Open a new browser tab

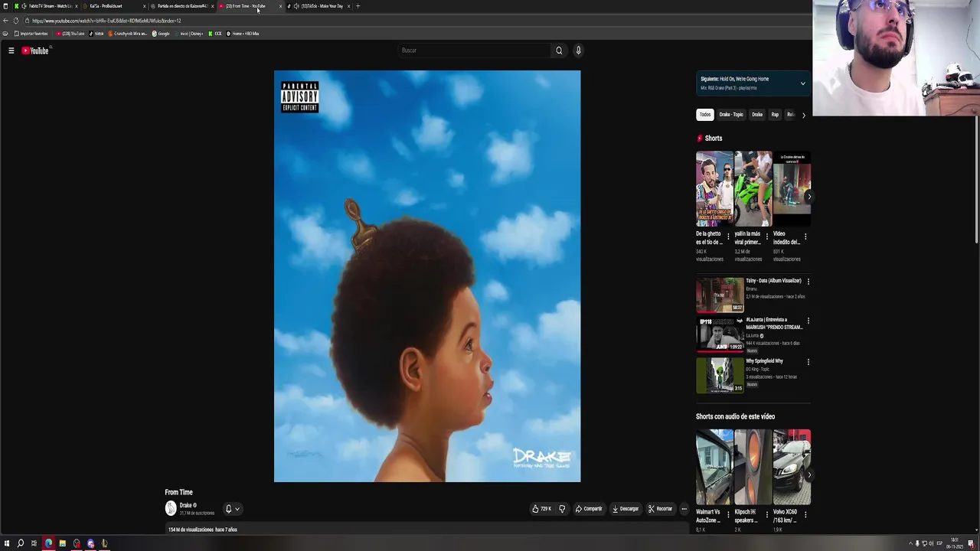[x=358, y=6]
